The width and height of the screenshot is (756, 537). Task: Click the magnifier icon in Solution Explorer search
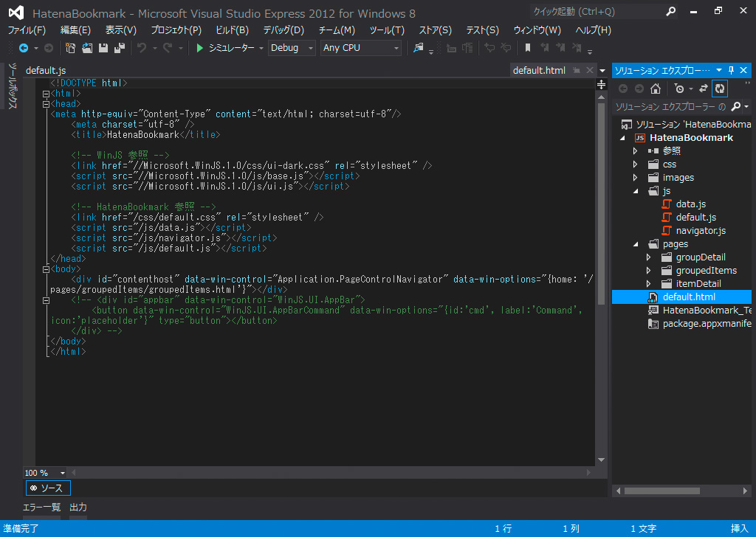pyautogui.click(x=736, y=106)
